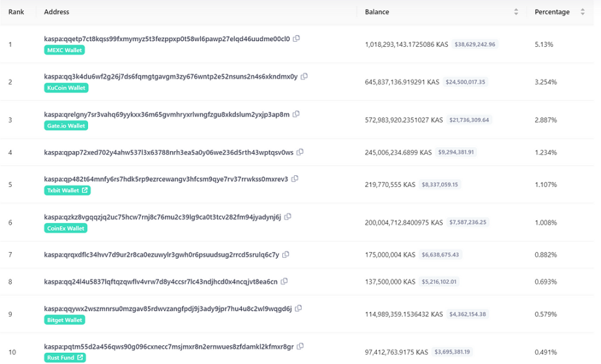Copy the Rust Fund address in rank 10
This screenshot has height=364, width=601.
(300, 346)
